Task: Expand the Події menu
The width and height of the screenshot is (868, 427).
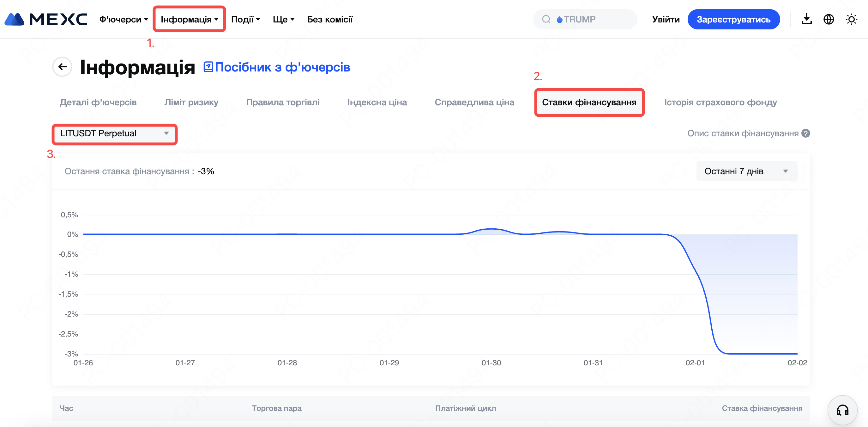Action: pos(245,19)
